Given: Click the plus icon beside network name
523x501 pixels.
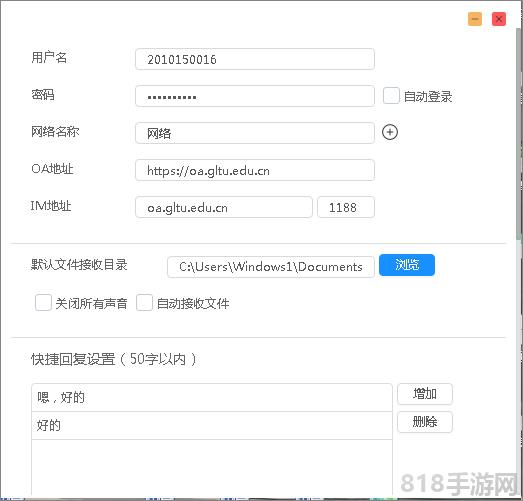Looking at the screenshot, I should coord(390,132).
